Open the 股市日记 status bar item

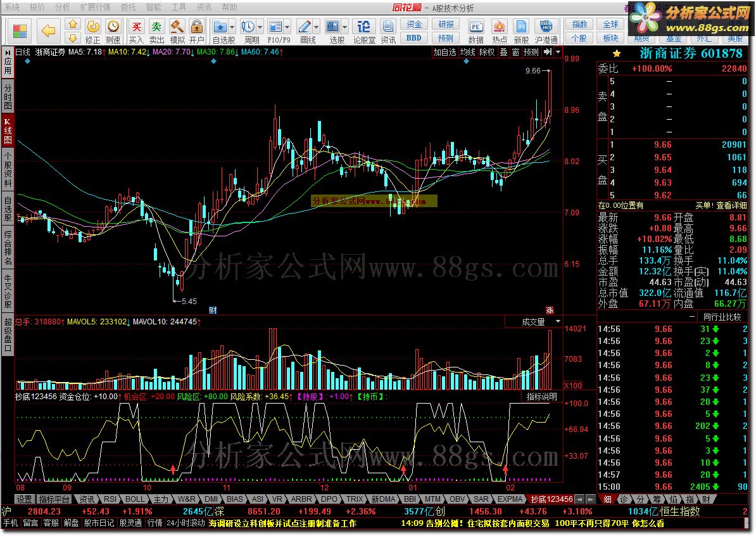click(x=99, y=523)
